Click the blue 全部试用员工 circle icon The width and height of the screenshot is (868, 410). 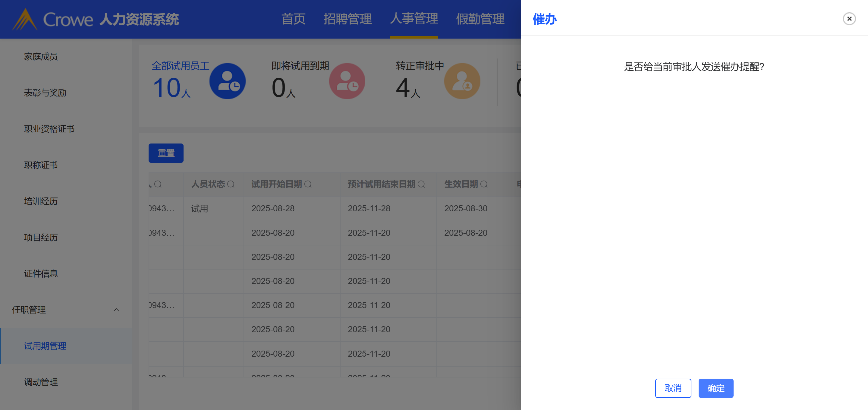pos(228,81)
